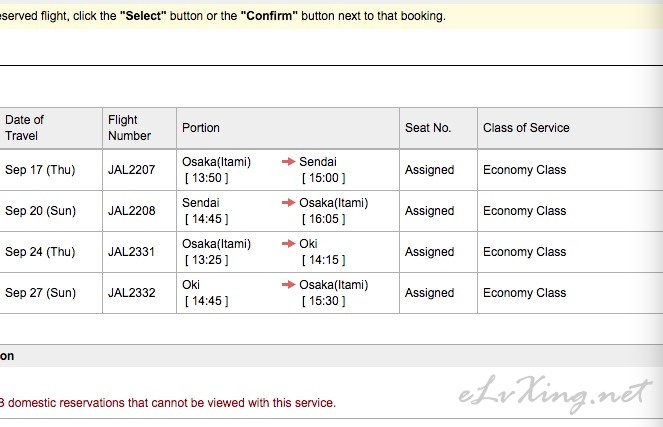Click the Seat No. column header
Viewport: 663px width, 427px height.
pos(428,128)
